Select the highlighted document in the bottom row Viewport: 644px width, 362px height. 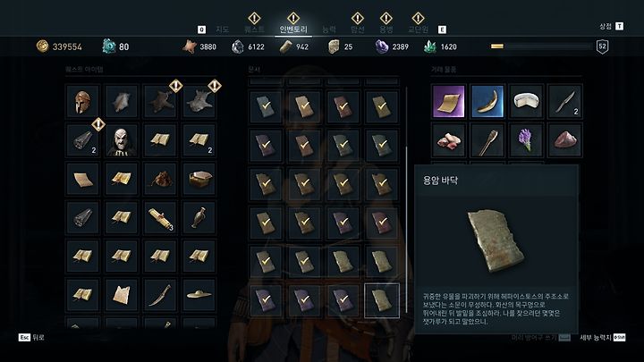click(x=382, y=300)
